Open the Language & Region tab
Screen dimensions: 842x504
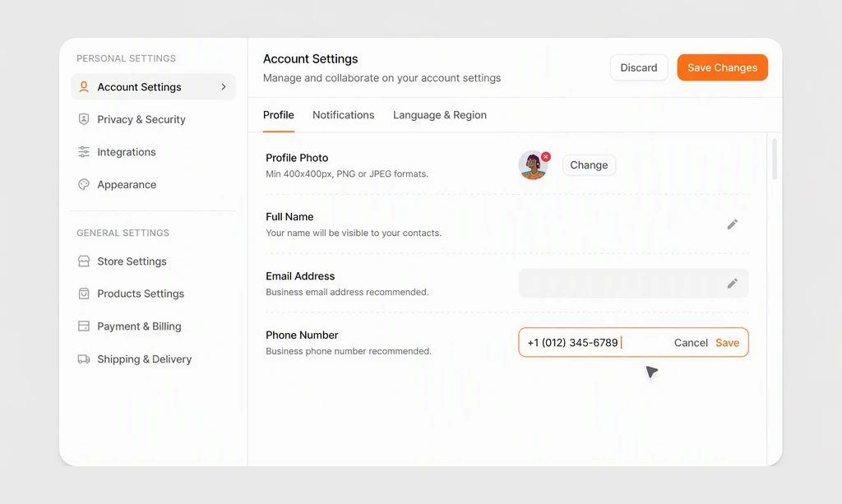(440, 115)
